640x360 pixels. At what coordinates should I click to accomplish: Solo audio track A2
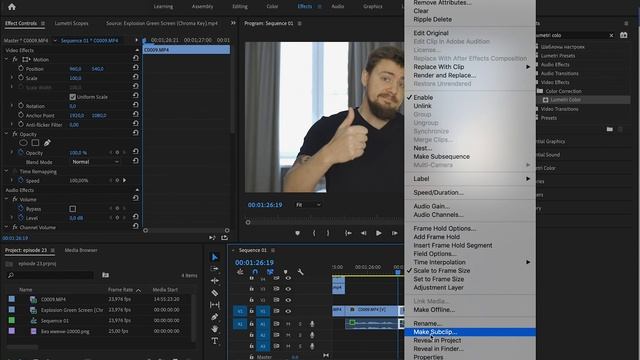300,335
